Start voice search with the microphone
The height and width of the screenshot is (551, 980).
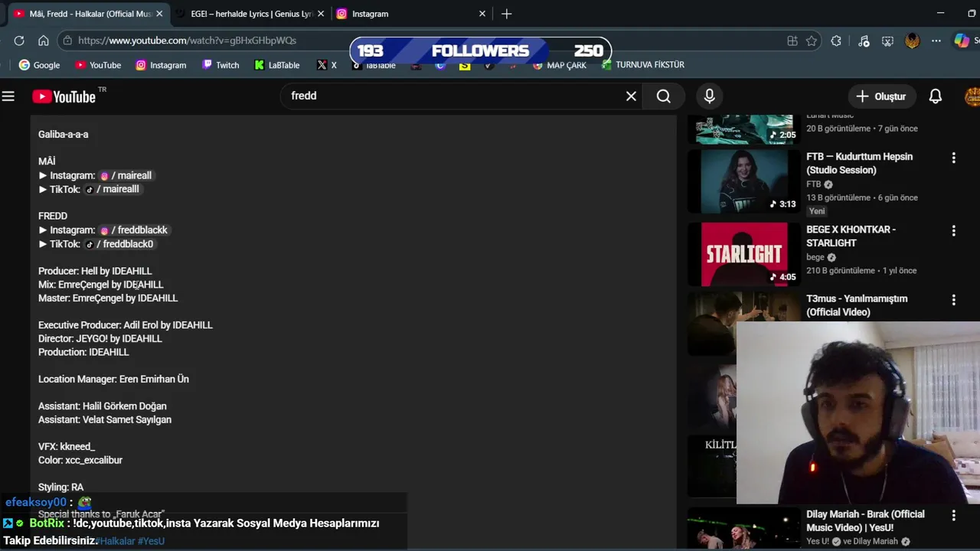pos(709,96)
